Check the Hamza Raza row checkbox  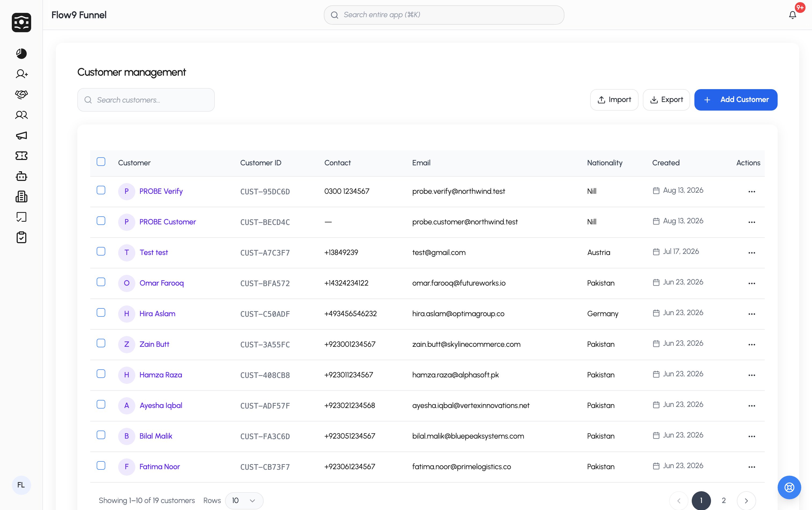pos(101,374)
